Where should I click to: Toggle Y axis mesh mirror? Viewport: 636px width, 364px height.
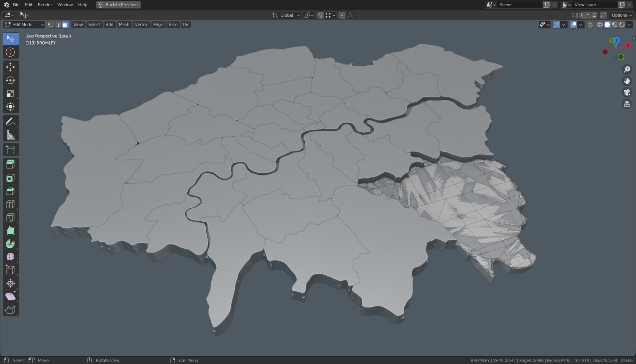point(588,15)
